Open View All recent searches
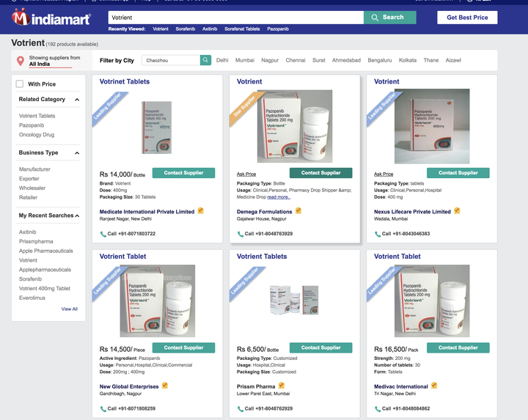 pyautogui.click(x=70, y=309)
